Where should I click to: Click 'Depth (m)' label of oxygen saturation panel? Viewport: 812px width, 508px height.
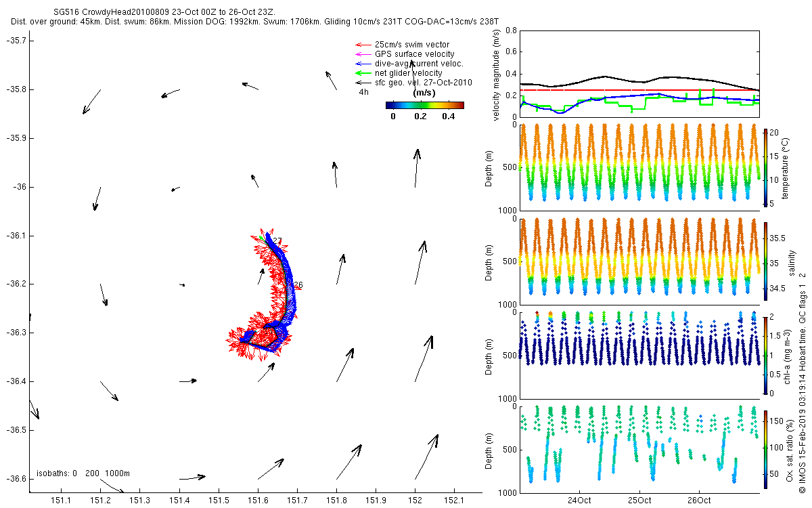point(489,450)
